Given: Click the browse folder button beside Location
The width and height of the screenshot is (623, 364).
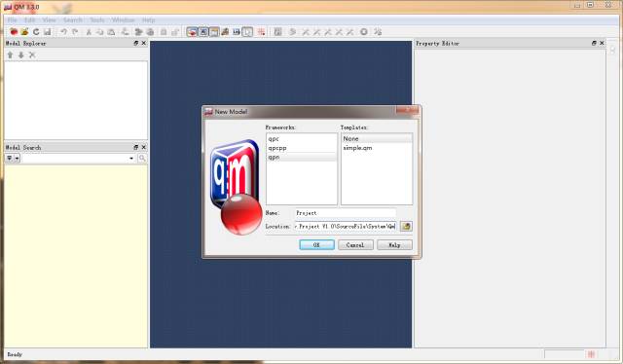Looking at the screenshot, I should (x=406, y=226).
